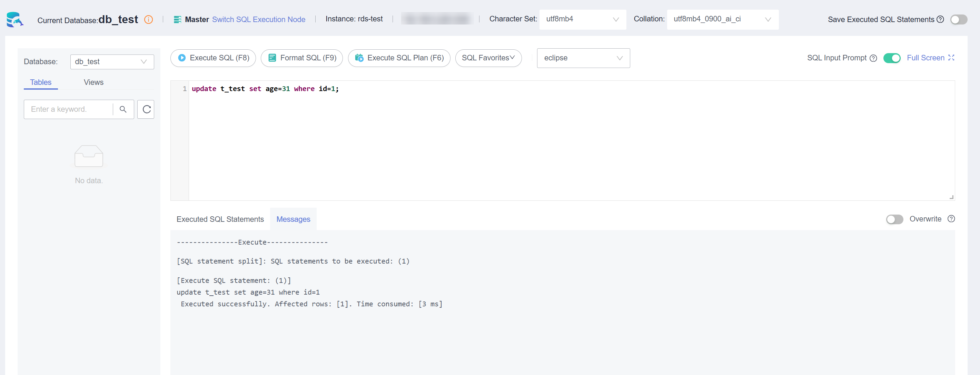Click Switch SQL Execution Node link

[258, 19]
